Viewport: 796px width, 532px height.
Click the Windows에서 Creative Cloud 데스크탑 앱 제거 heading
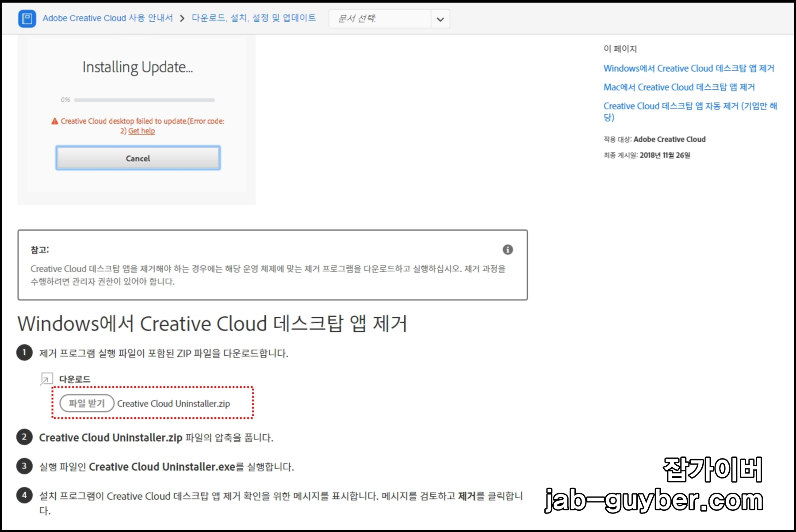[x=212, y=323]
